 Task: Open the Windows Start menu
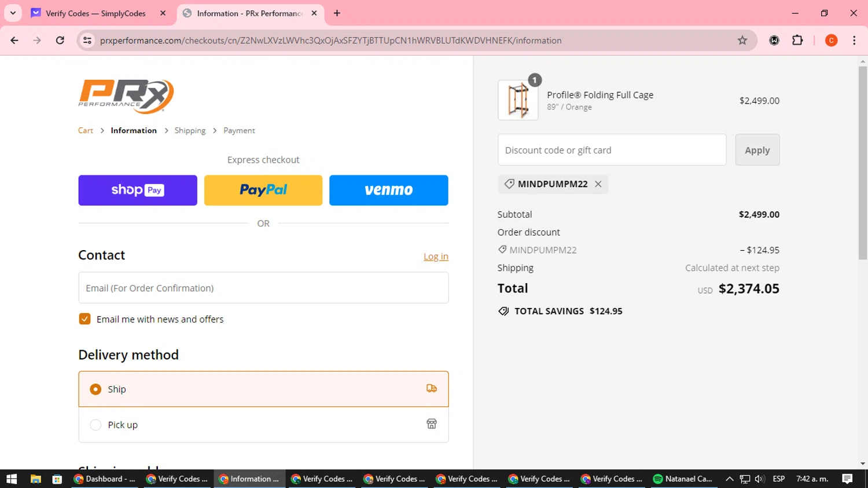click(x=12, y=479)
